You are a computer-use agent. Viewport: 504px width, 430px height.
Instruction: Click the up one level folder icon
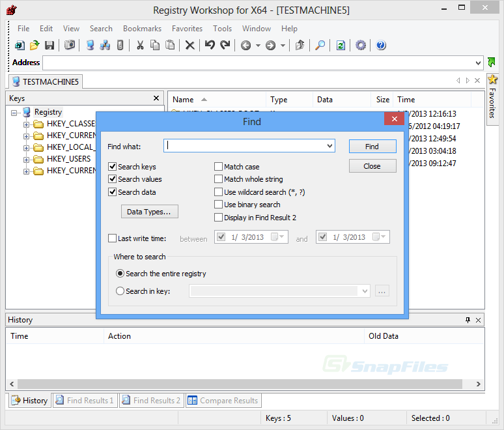300,45
